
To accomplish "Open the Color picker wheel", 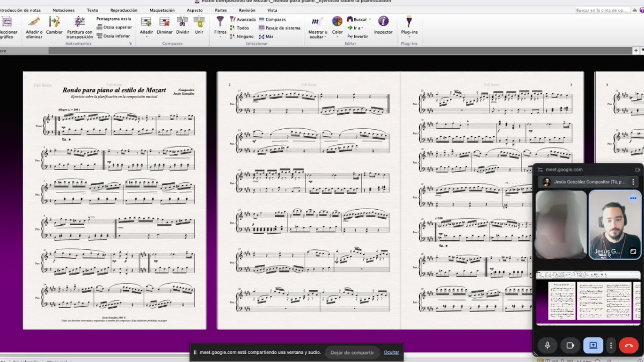I will [x=337, y=22].
